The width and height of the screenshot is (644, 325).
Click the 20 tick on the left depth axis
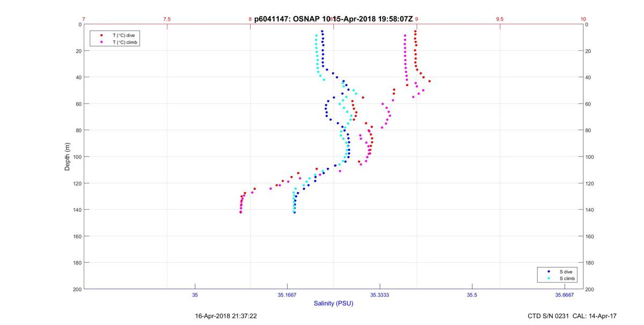tap(78, 51)
